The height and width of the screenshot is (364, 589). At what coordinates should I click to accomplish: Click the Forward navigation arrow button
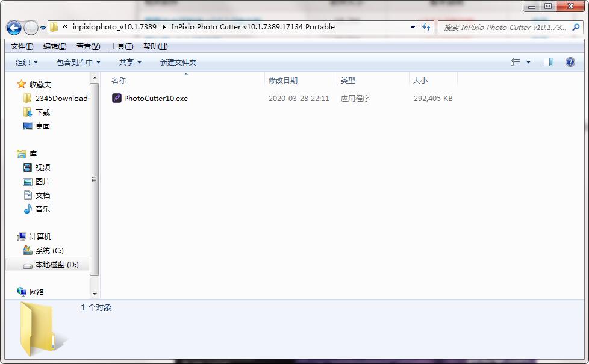pos(31,28)
